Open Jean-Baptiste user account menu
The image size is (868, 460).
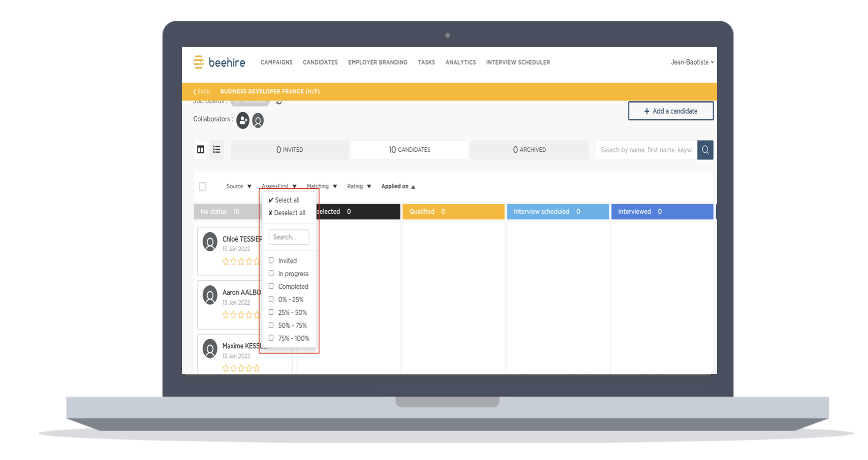click(x=692, y=62)
